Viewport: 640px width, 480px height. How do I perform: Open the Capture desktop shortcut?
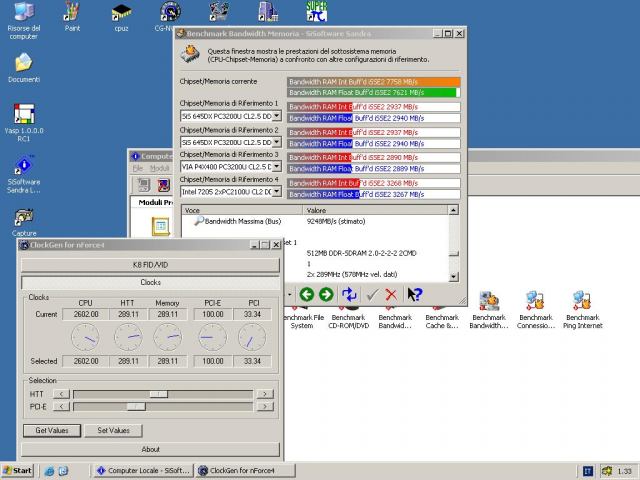(24, 222)
